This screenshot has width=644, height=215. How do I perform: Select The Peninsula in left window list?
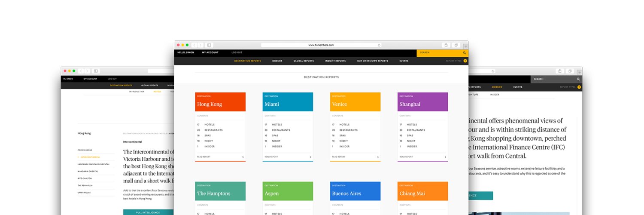[x=85, y=185]
